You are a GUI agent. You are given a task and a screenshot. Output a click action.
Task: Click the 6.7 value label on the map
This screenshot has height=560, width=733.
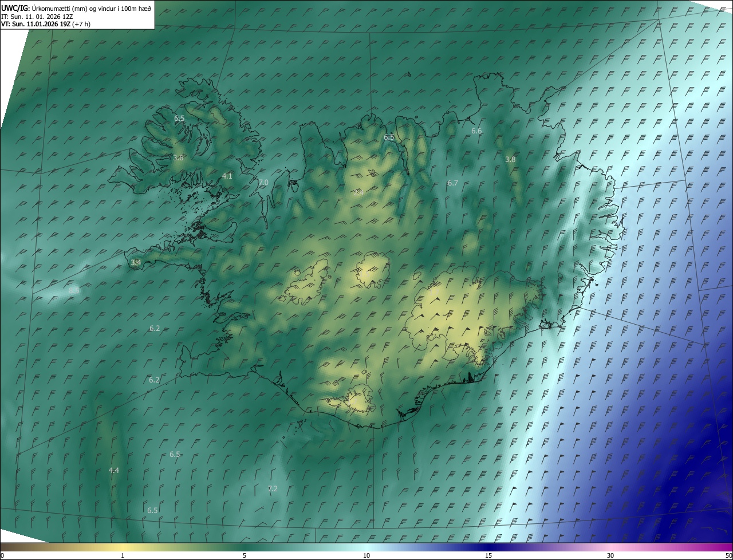tap(452, 183)
